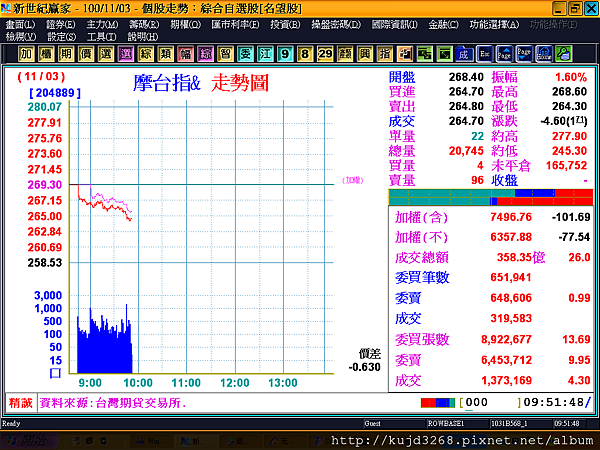The height and width of the screenshot is (450, 600).
Task: Click the 指 (index) toolbar icon
Action: click(385, 54)
